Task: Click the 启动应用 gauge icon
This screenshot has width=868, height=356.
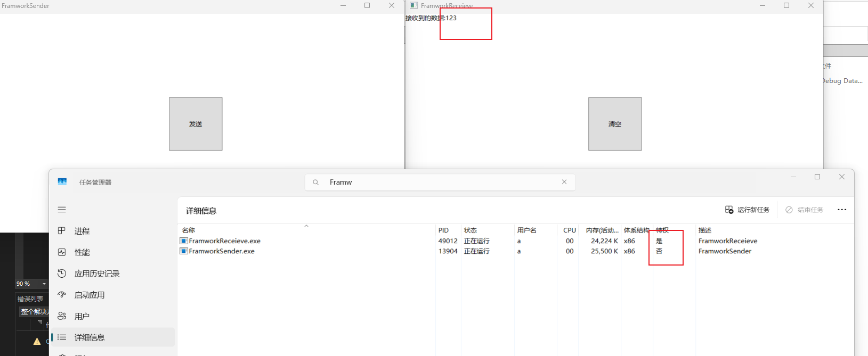Action: (62, 294)
